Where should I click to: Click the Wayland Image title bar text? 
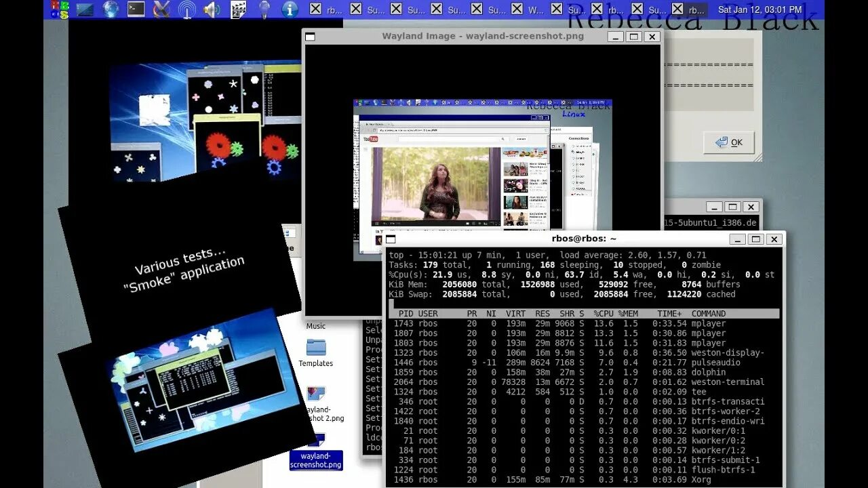pos(483,36)
